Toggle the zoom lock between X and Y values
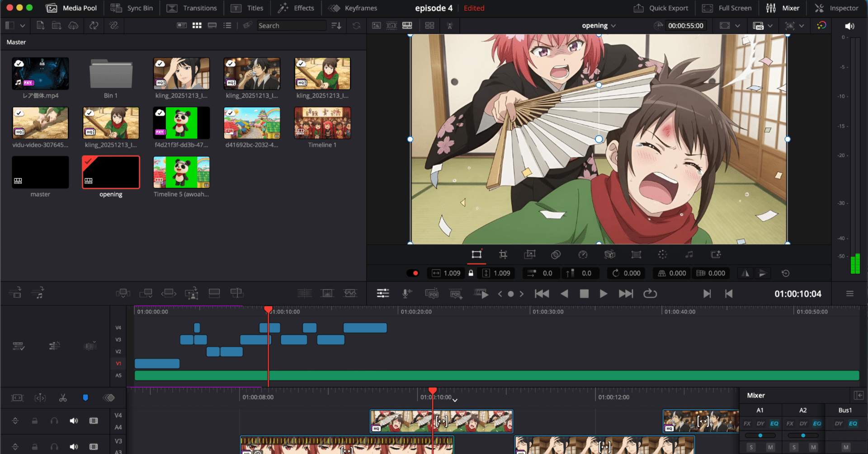The width and height of the screenshot is (868, 454). [x=471, y=273]
